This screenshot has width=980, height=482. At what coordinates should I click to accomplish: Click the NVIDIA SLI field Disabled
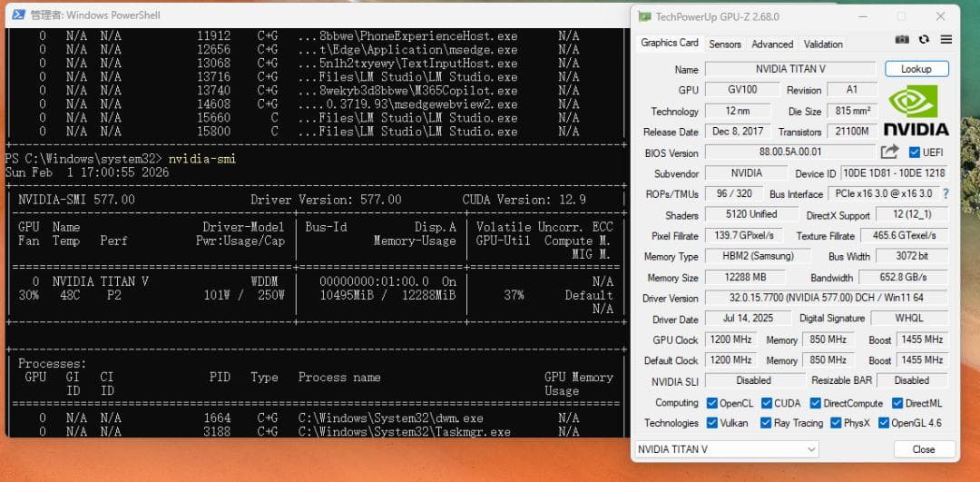click(755, 380)
